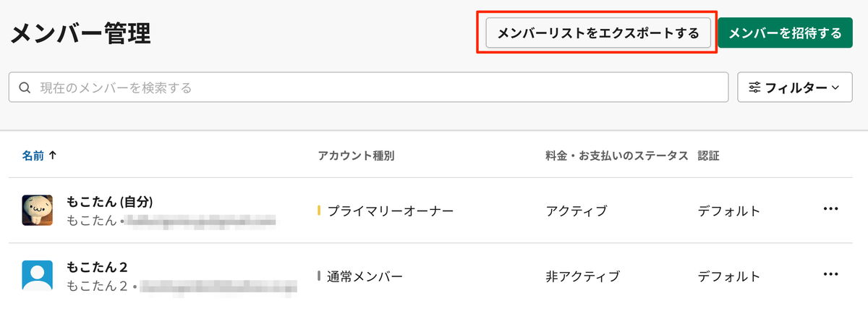Click the filter sliders icon
Screen dimensions: 868x322
click(x=754, y=88)
